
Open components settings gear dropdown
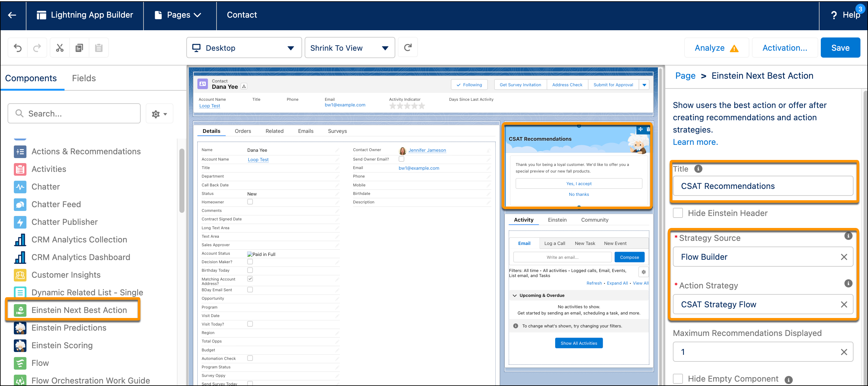point(159,114)
